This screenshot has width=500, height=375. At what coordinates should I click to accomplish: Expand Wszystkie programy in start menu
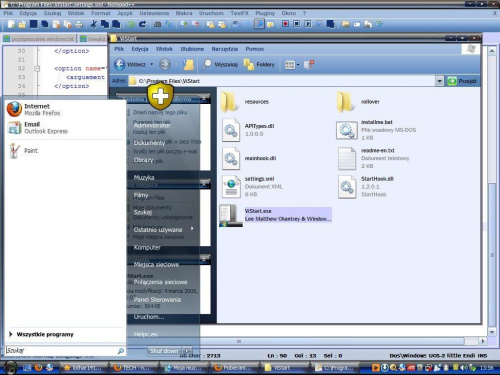coord(42,334)
